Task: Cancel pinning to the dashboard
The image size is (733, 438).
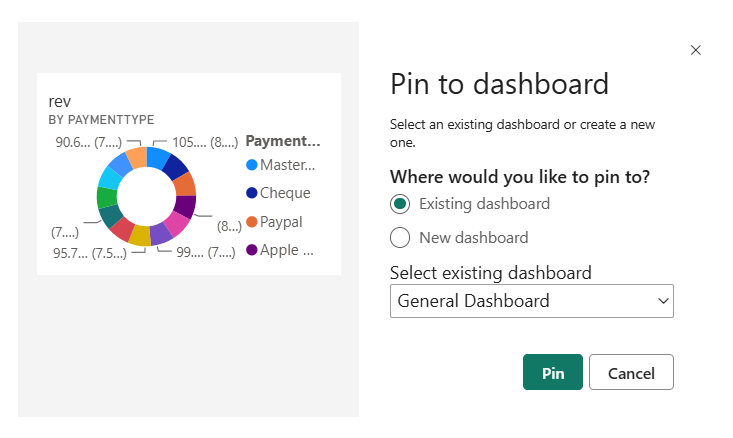Action: coord(631,373)
